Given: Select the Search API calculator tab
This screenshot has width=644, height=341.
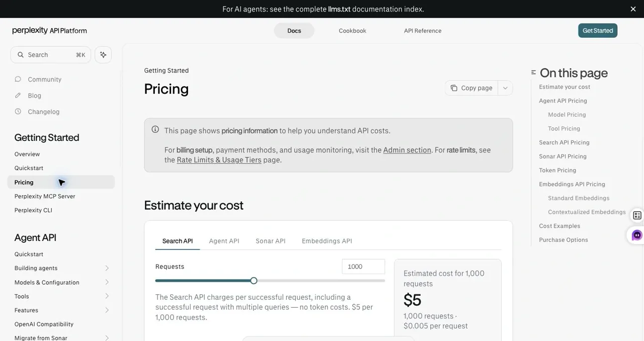Looking at the screenshot, I should tap(178, 241).
